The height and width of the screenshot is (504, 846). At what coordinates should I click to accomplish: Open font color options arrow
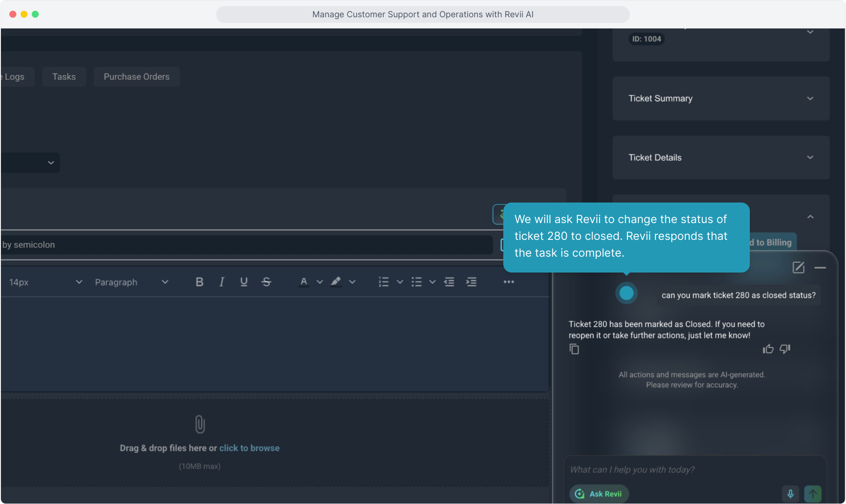point(320,282)
